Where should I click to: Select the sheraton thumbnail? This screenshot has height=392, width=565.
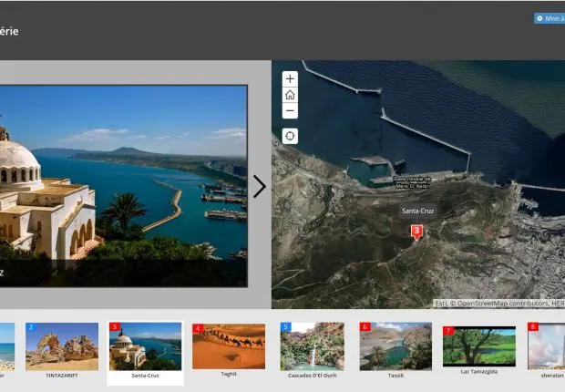547,346
